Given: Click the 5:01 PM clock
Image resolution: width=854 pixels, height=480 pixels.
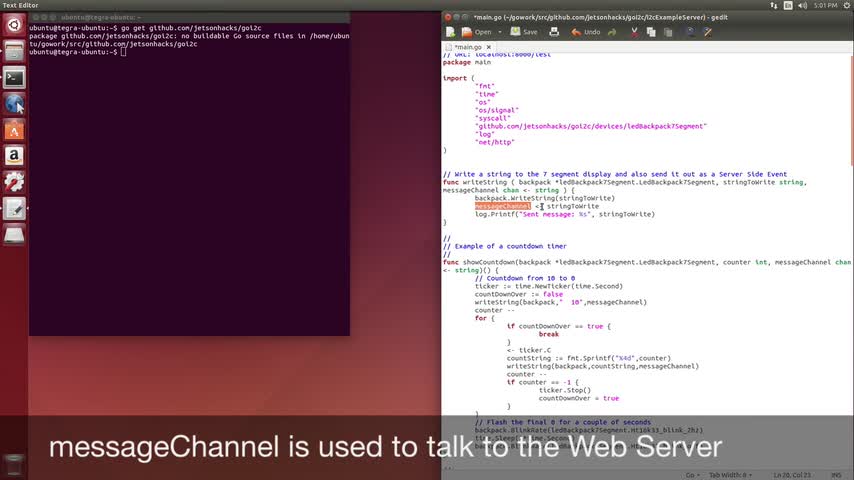Looking at the screenshot, I should [825, 5].
